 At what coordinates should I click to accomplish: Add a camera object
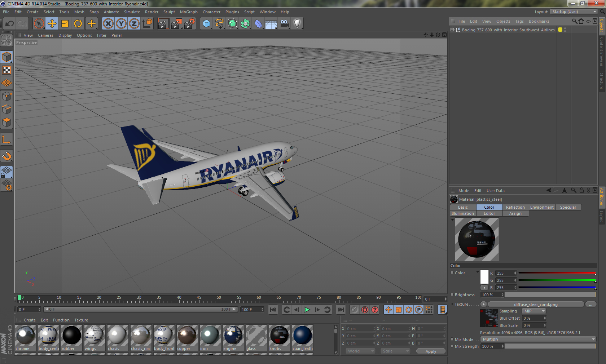coord(284,24)
